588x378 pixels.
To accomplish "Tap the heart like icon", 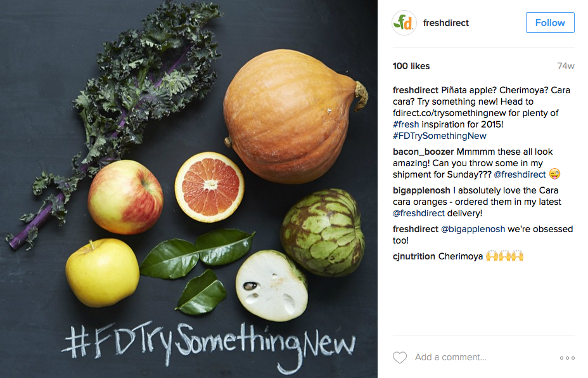I will pyautogui.click(x=400, y=357).
